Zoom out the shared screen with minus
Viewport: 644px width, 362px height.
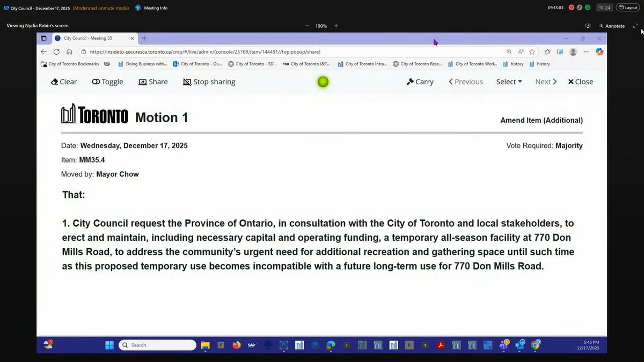[x=307, y=26]
